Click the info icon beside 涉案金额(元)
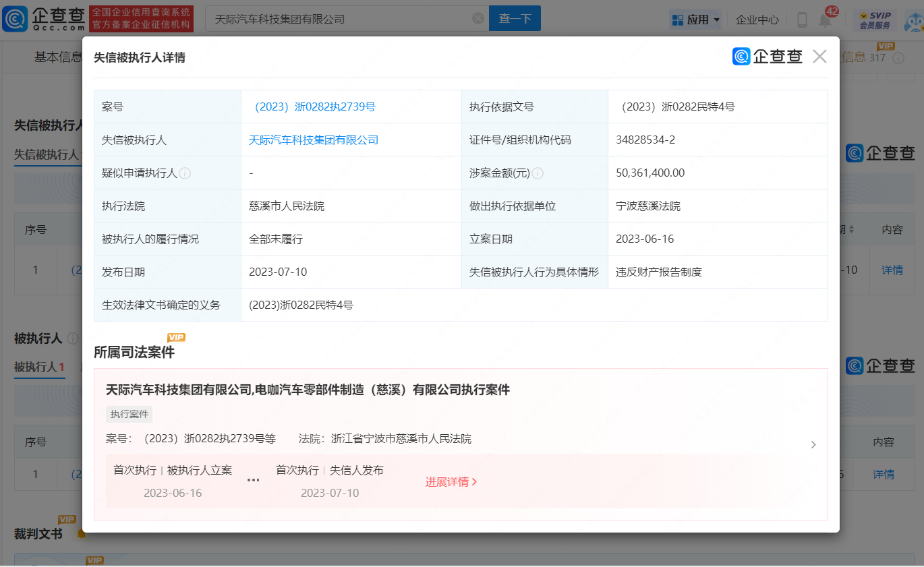The image size is (924, 567). (538, 173)
